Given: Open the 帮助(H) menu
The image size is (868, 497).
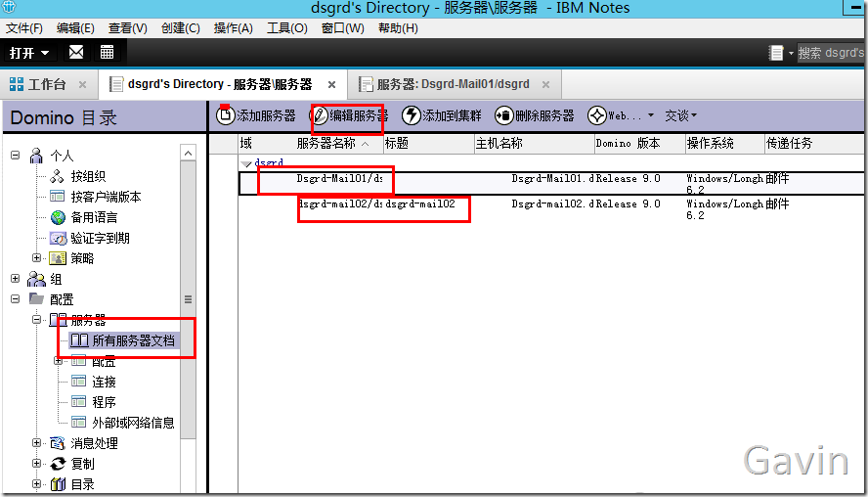Looking at the screenshot, I should point(398,28).
